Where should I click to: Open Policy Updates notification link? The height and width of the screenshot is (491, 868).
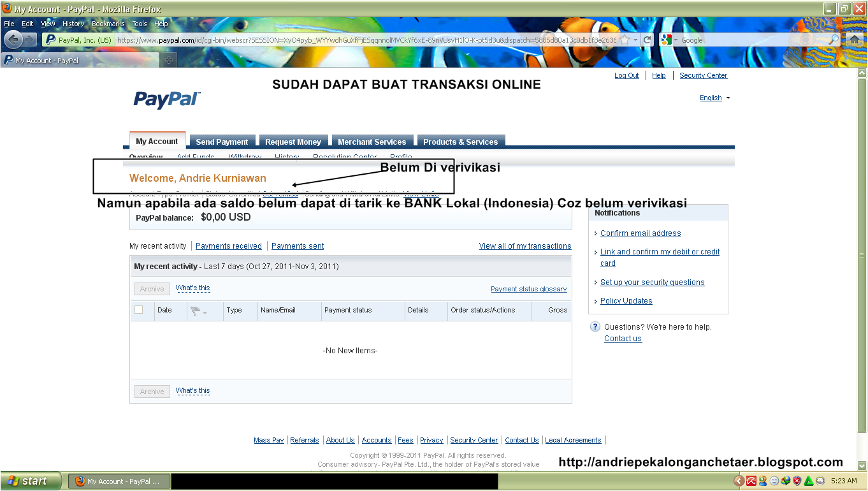pos(626,301)
